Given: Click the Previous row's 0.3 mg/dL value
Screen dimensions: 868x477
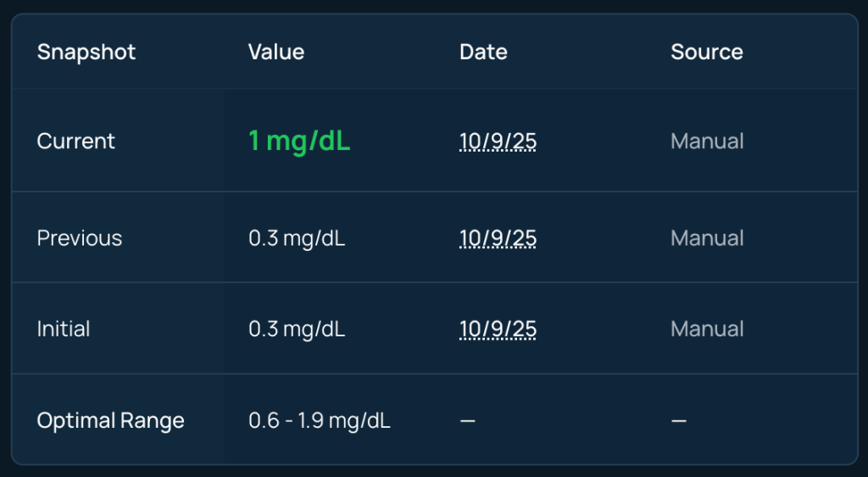Looking at the screenshot, I should click(x=297, y=239).
